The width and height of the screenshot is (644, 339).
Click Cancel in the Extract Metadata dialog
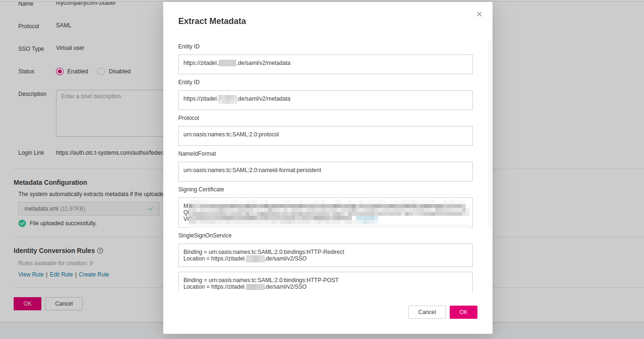click(x=427, y=312)
